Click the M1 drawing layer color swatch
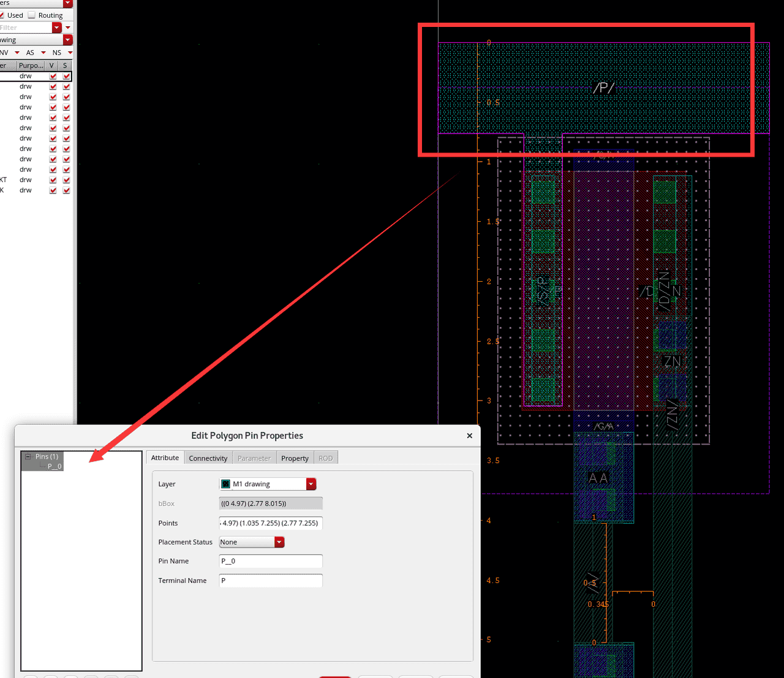 (225, 484)
